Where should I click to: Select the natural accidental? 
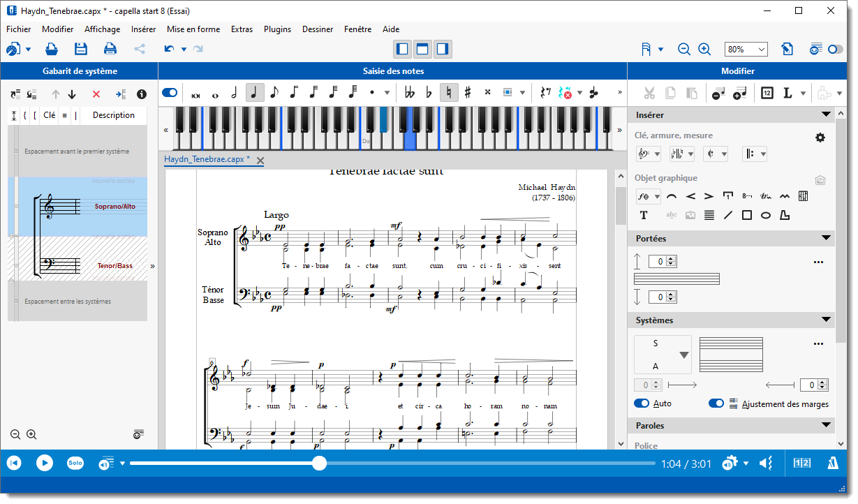[x=449, y=92]
